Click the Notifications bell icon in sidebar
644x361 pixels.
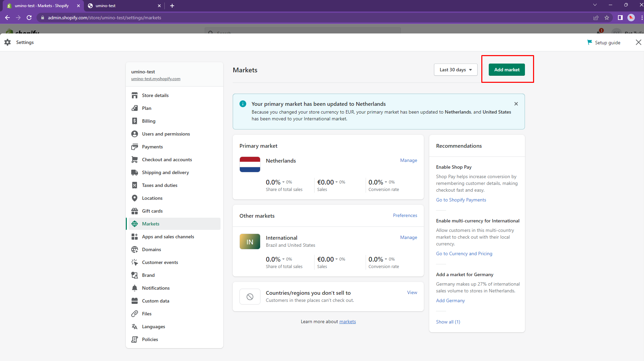click(135, 288)
